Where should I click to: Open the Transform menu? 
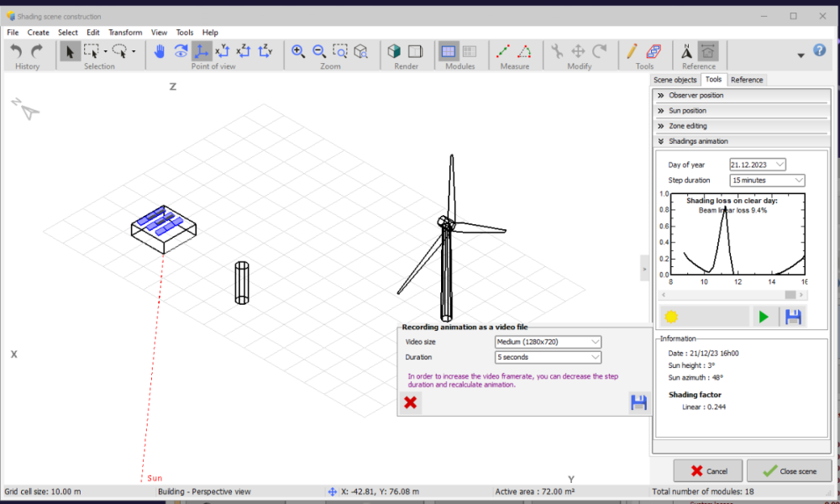coord(125,32)
